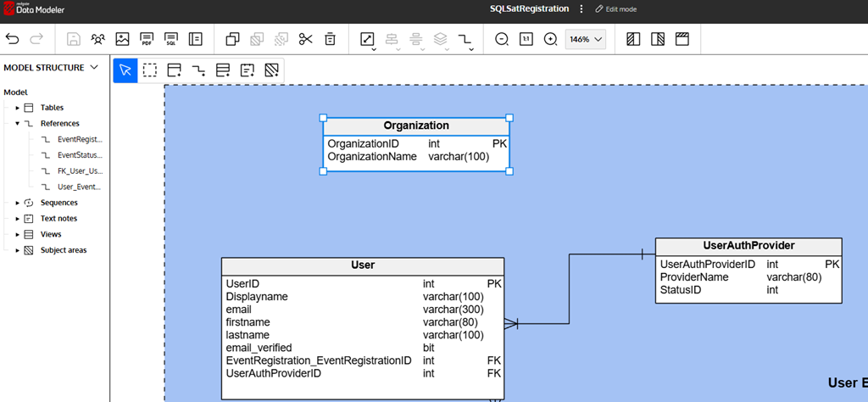Screen dimensions: 868x402
Task: Select the FK_User_Us... reference in tree
Action: point(80,170)
